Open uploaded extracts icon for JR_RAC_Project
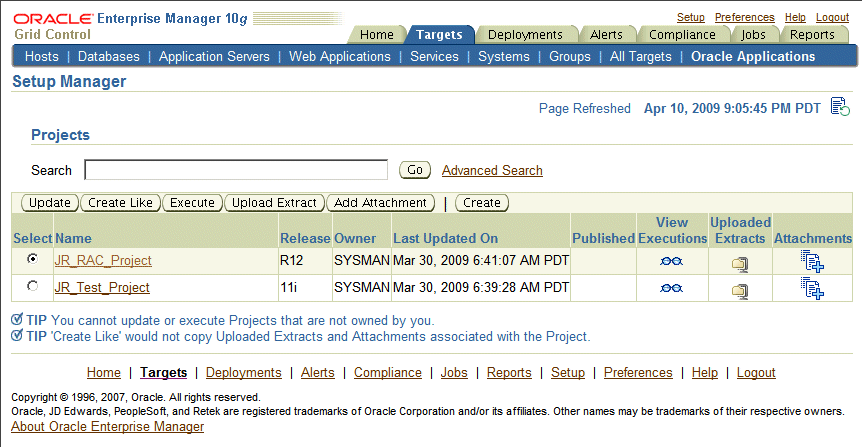Image resolution: width=862 pixels, height=447 pixels. pyautogui.click(x=740, y=264)
